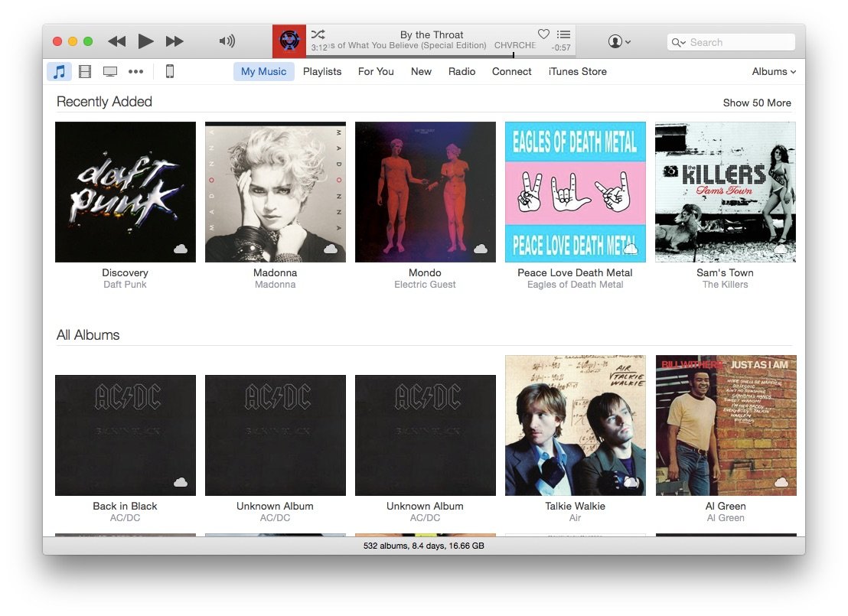Click the now playing album artwork
The height and width of the screenshot is (616, 848).
tap(289, 41)
